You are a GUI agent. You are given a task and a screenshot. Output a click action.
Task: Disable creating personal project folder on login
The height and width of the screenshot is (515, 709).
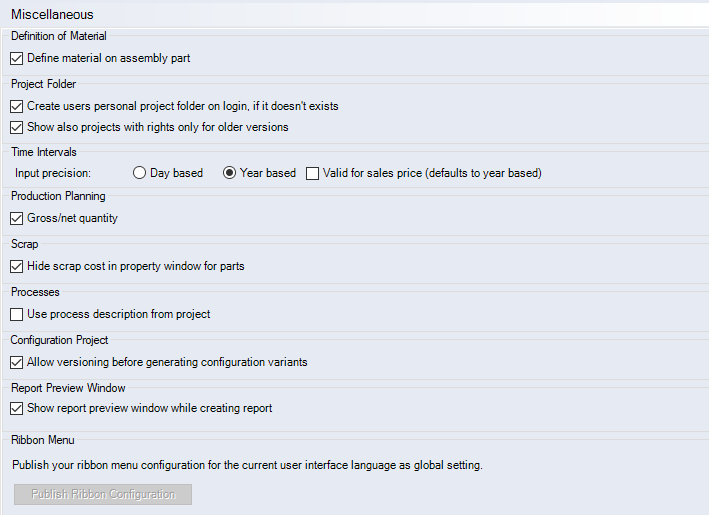click(x=16, y=106)
